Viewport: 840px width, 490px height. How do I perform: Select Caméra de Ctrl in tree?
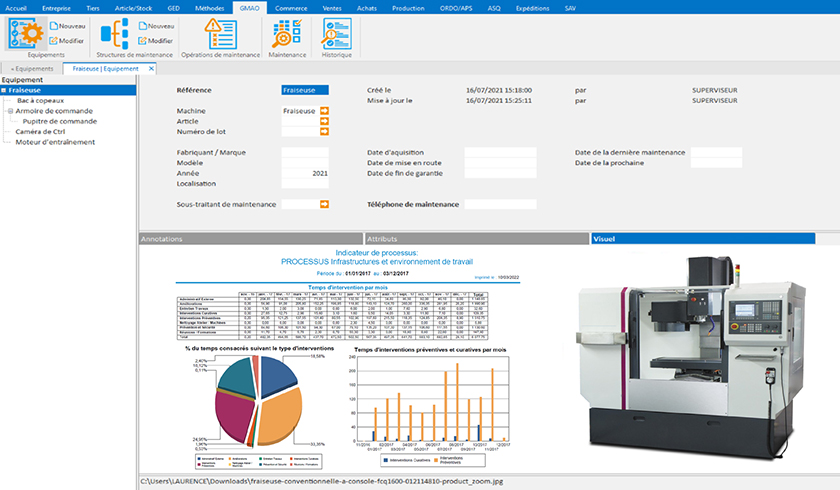pyautogui.click(x=42, y=131)
